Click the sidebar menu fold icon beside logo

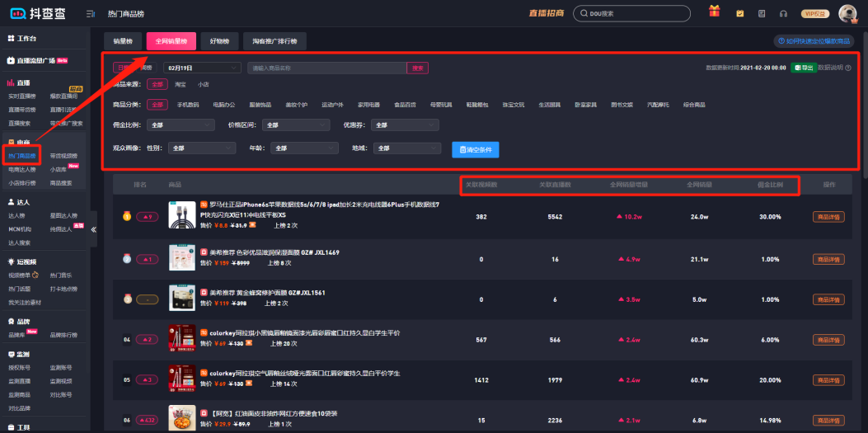click(90, 14)
